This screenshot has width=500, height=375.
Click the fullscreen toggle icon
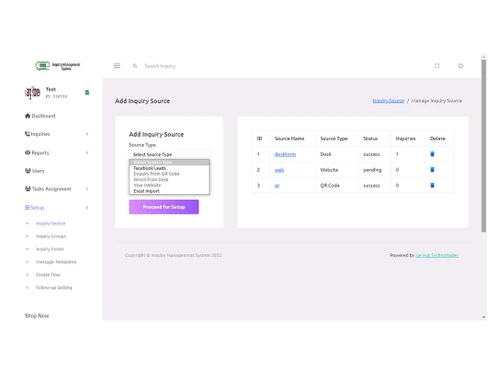[437, 66]
